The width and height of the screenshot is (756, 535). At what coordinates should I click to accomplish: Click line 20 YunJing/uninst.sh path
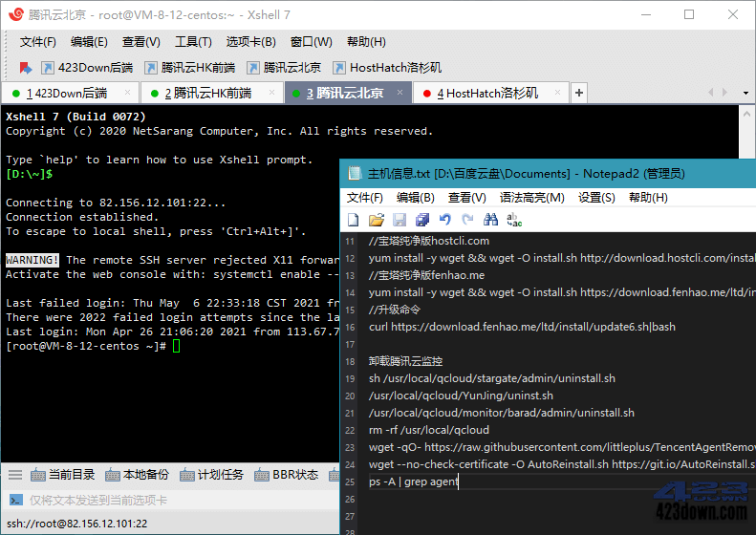point(461,396)
